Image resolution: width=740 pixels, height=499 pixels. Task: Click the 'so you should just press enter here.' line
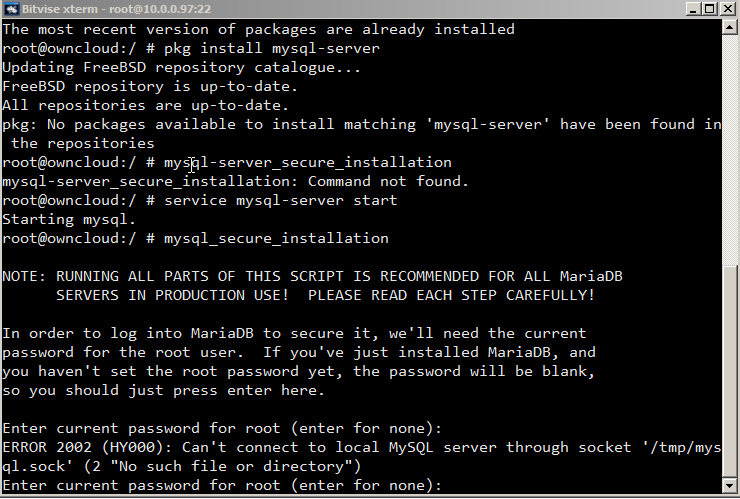pyautogui.click(x=160, y=391)
